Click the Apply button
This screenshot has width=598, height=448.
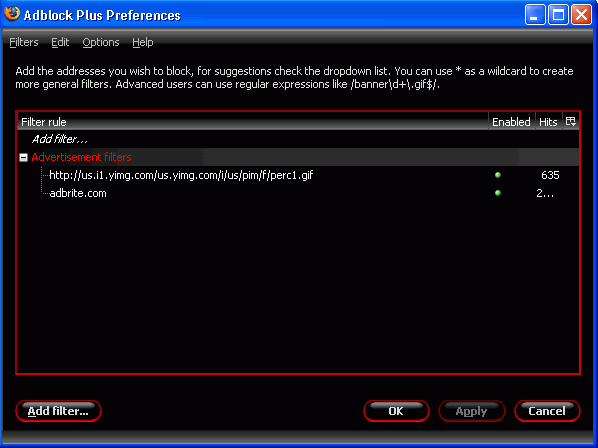(x=472, y=411)
